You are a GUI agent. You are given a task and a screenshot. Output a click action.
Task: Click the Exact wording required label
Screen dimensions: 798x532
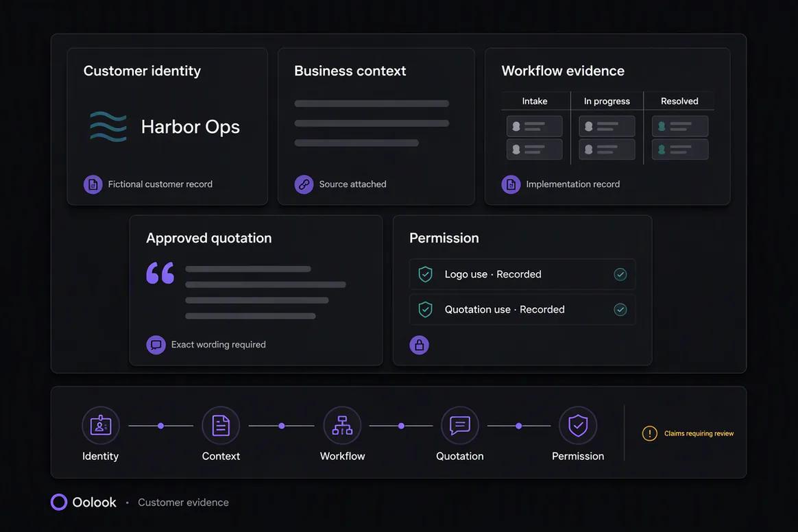click(x=218, y=345)
